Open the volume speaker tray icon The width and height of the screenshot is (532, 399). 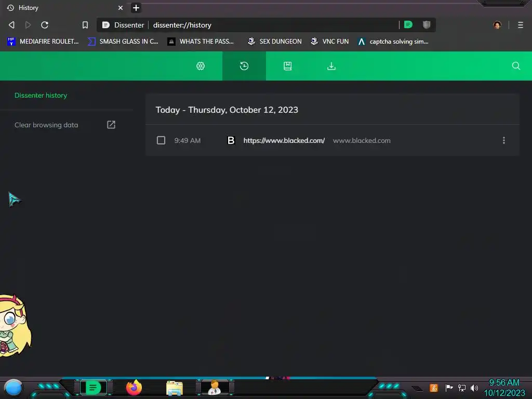(474, 388)
